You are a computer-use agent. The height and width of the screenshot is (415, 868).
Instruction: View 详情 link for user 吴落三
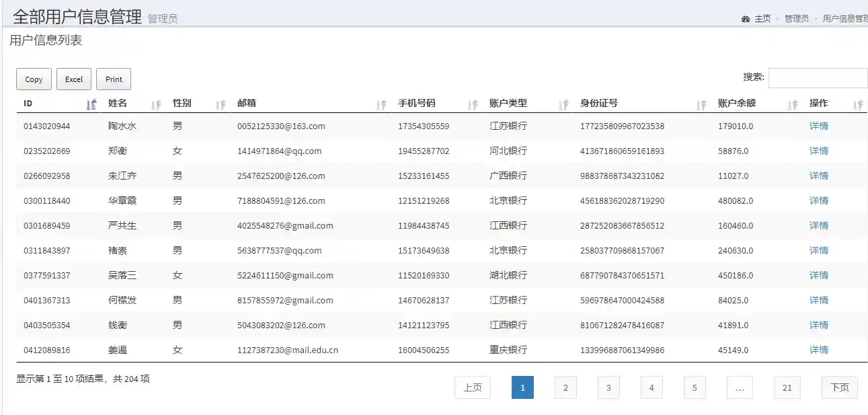tap(818, 275)
